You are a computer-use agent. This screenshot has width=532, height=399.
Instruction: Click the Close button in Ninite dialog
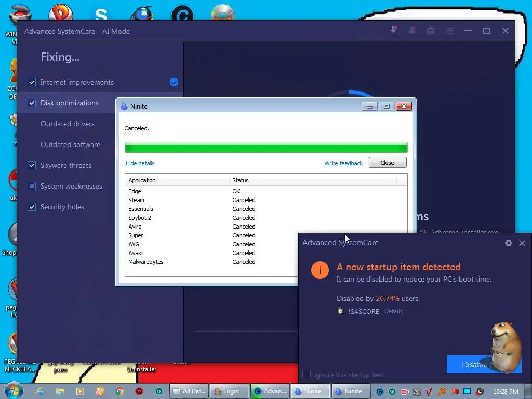(x=388, y=163)
